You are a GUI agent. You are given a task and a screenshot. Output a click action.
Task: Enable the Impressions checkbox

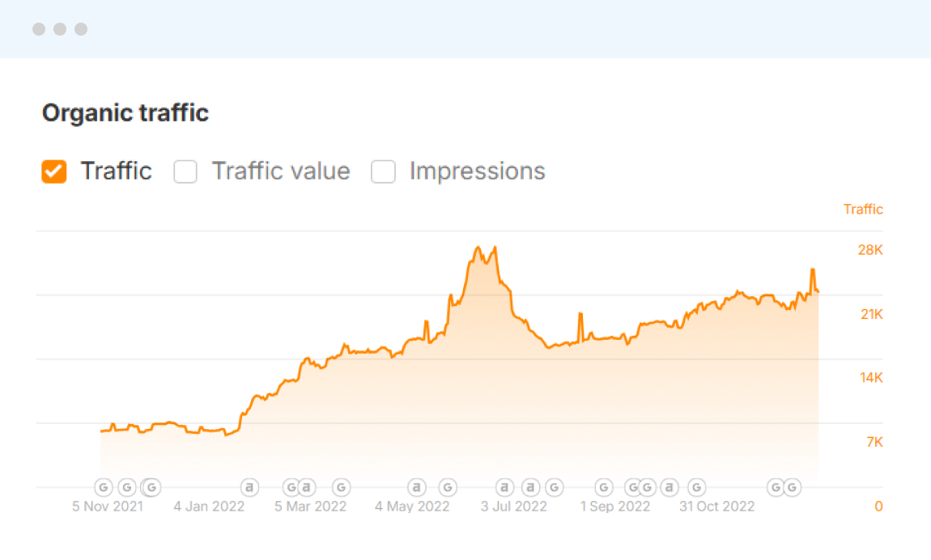[383, 171]
